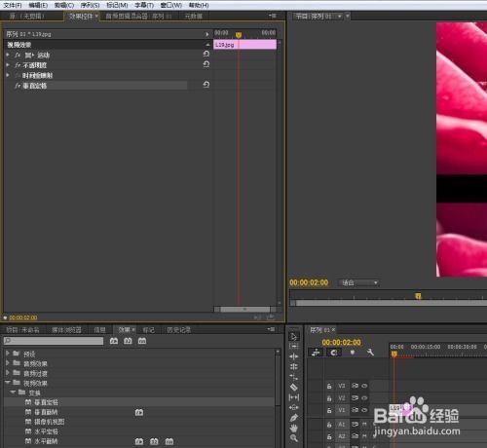This screenshot has width=487, height=448.
Task: Open the Program monitor sequence dropdown
Action: pyautogui.click(x=340, y=16)
